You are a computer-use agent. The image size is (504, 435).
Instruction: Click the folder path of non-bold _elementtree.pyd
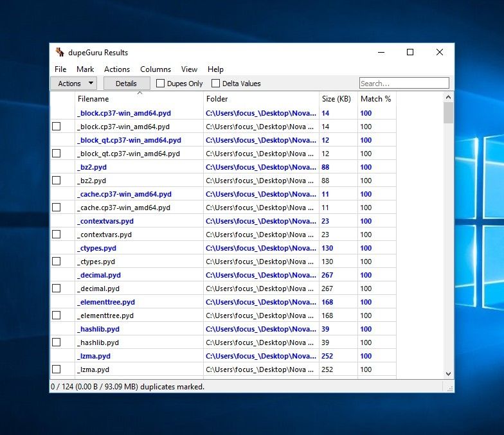(260, 315)
